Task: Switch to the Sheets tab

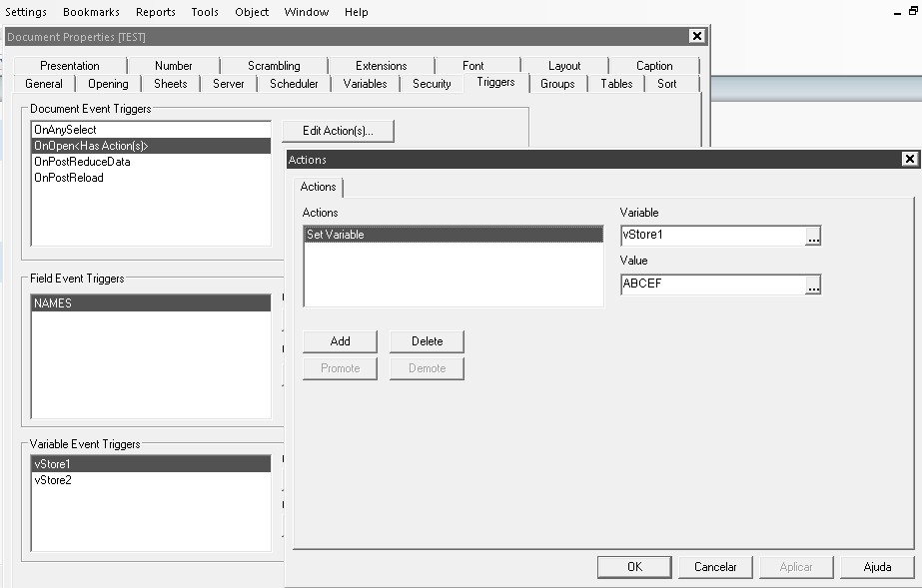Action: point(171,84)
